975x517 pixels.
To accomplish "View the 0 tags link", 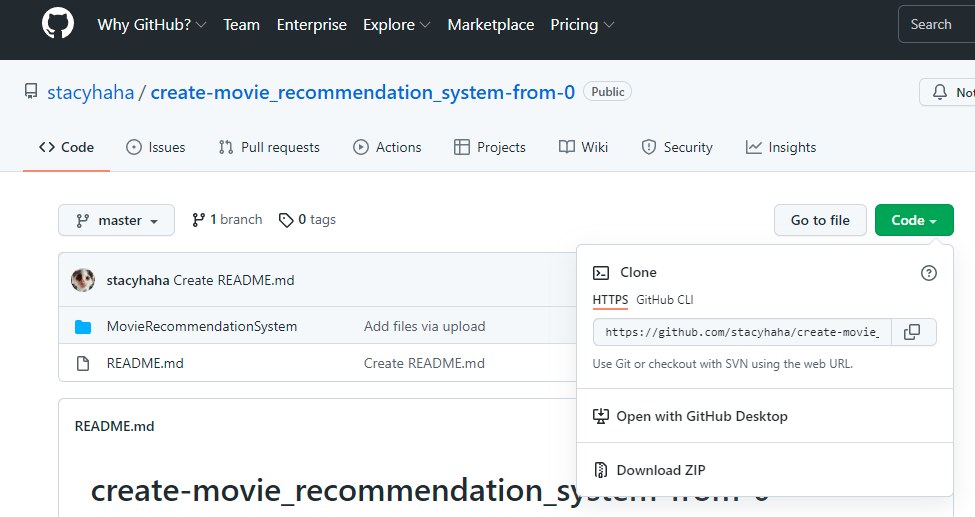I will click(307, 220).
